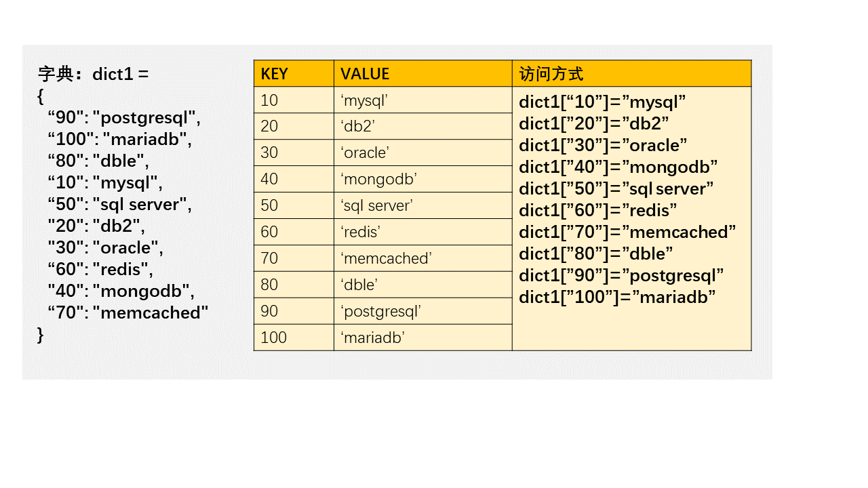This screenshot has width=868, height=488.
Task: Click the line dict1["100"]="mariadb"
Action: click(x=618, y=298)
